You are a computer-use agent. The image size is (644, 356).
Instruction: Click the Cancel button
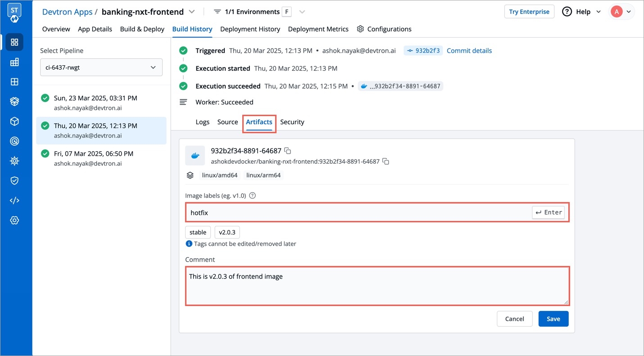515,319
